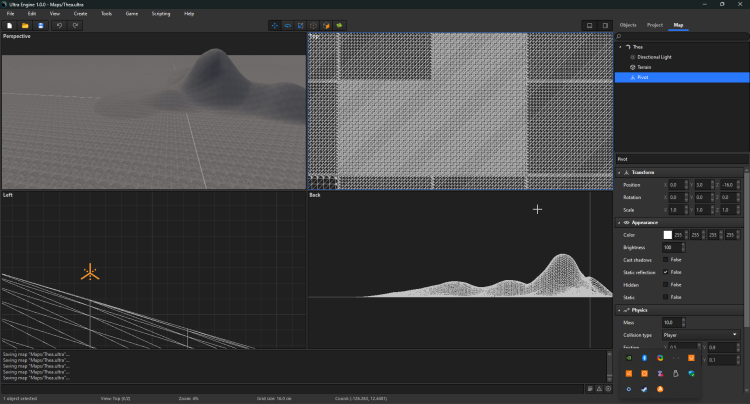Click the New file toolbar icon
750x404 pixels.
(x=9, y=25)
